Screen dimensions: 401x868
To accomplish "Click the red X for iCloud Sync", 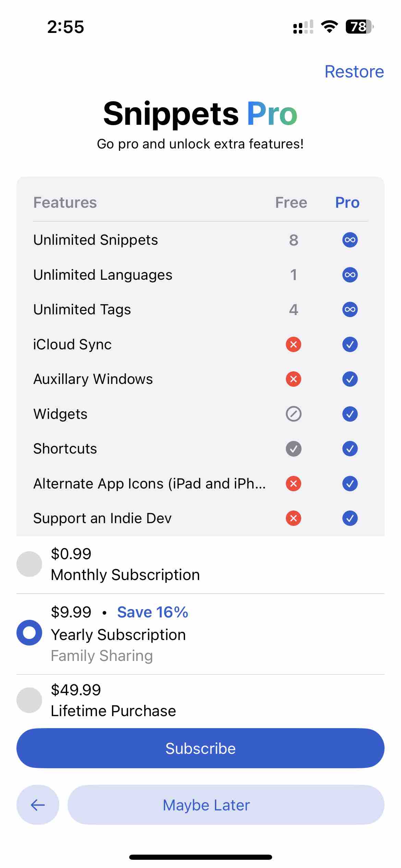I will [x=293, y=344].
